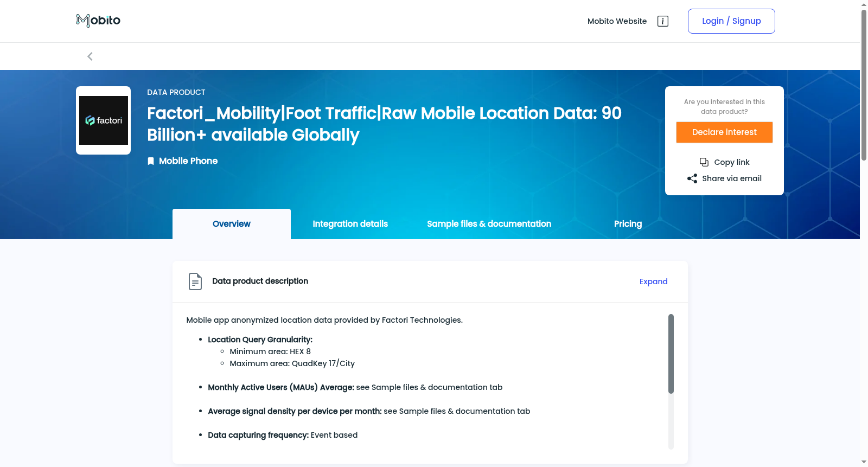Switch to the Overview tab
The width and height of the screenshot is (868, 467).
click(x=232, y=224)
